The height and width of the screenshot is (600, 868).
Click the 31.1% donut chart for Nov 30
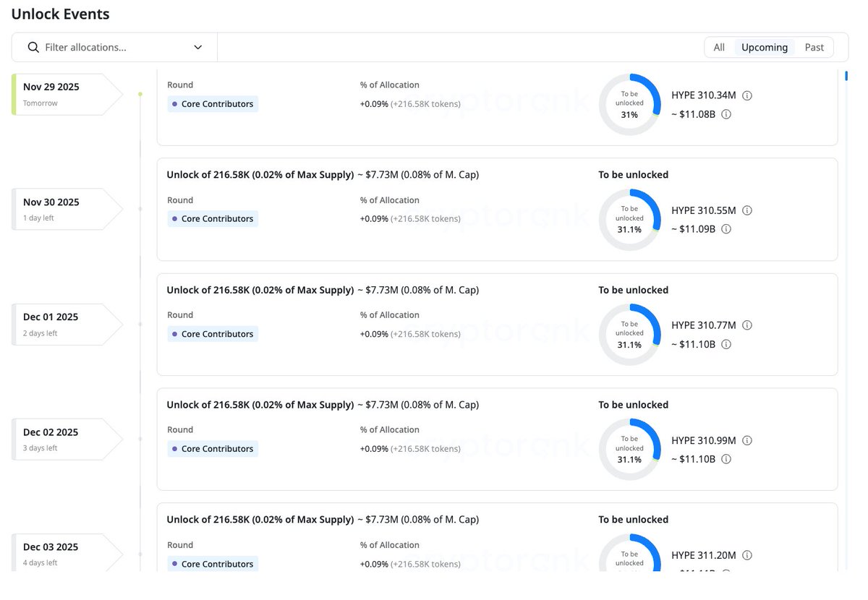click(629, 220)
